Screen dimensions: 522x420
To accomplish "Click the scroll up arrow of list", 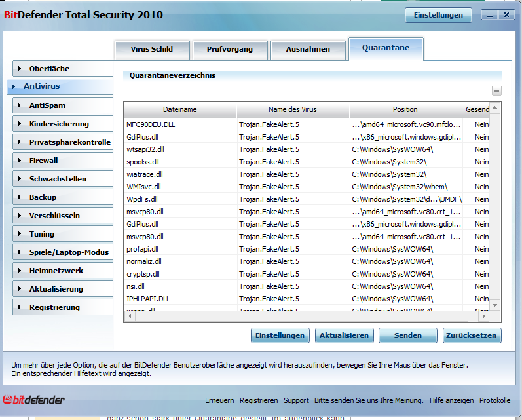I will pyautogui.click(x=494, y=108).
